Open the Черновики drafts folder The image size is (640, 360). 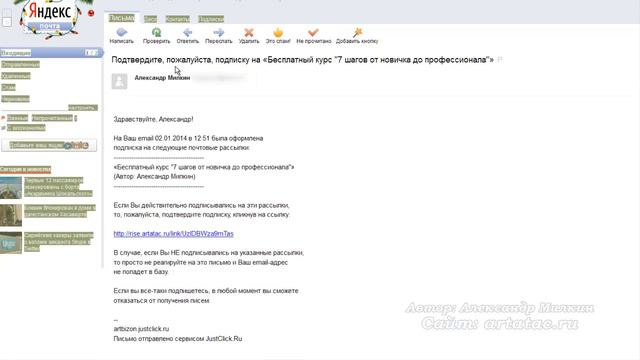(x=16, y=99)
